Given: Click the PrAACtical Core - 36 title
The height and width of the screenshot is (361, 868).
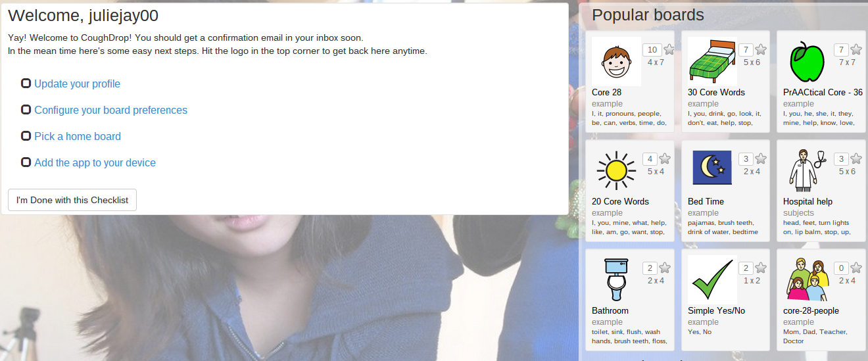Looking at the screenshot, I should coord(823,93).
